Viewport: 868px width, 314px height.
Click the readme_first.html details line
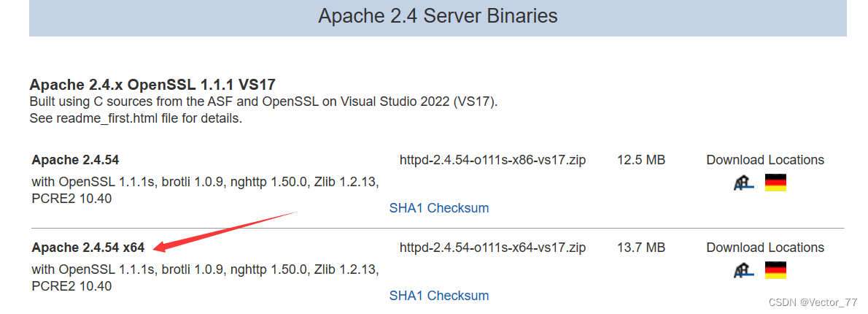click(x=136, y=118)
